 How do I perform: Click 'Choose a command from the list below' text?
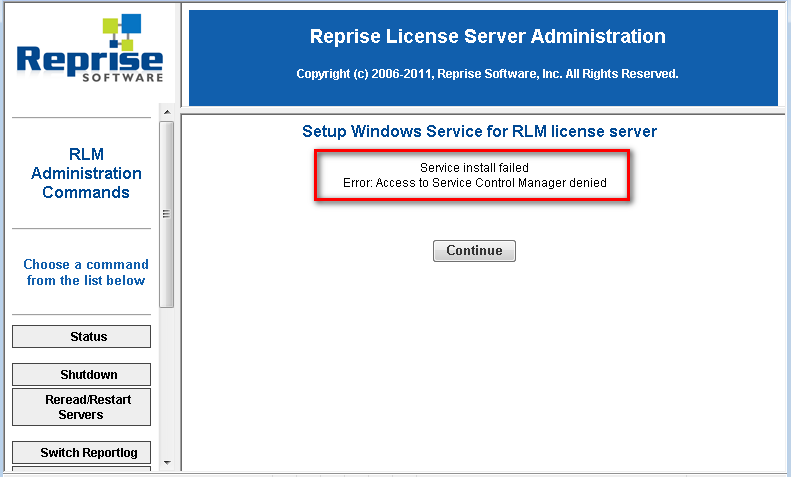[86, 272]
